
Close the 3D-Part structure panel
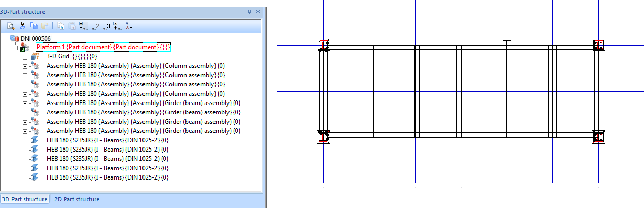pyautogui.click(x=258, y=11)
